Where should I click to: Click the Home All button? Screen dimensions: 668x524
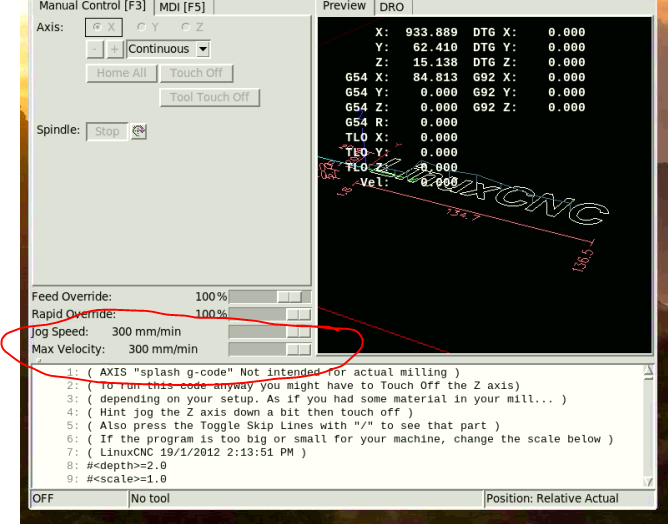click(121, 73)
